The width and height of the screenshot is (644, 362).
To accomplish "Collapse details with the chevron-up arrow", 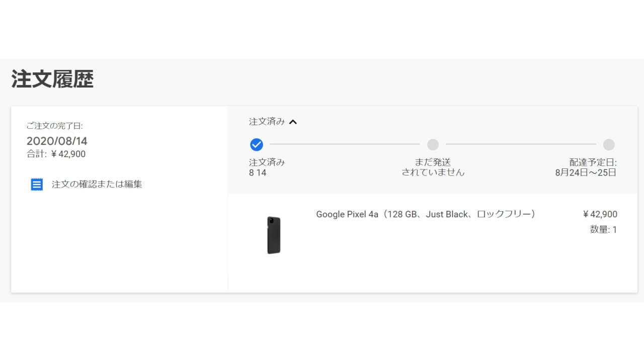I will click(x=293, y=122).
